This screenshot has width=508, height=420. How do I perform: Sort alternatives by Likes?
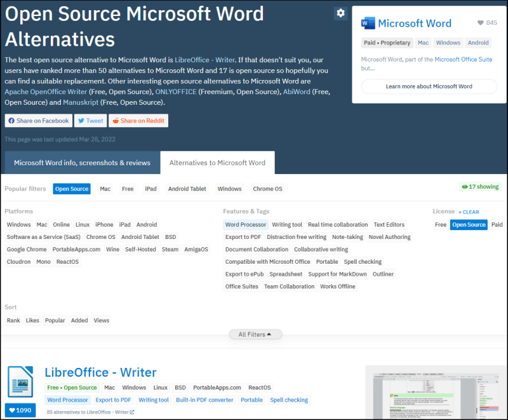[x=32, y=320]
